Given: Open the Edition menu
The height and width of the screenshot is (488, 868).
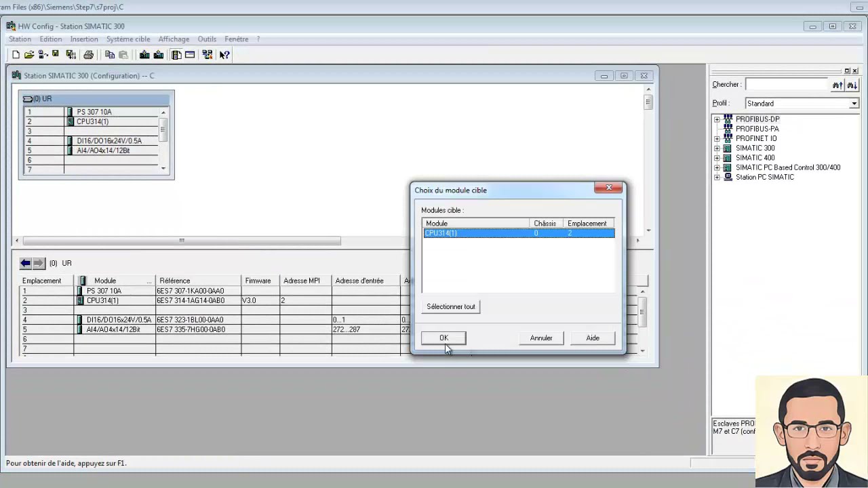Looking at the screenshot, I should point(51,39).
